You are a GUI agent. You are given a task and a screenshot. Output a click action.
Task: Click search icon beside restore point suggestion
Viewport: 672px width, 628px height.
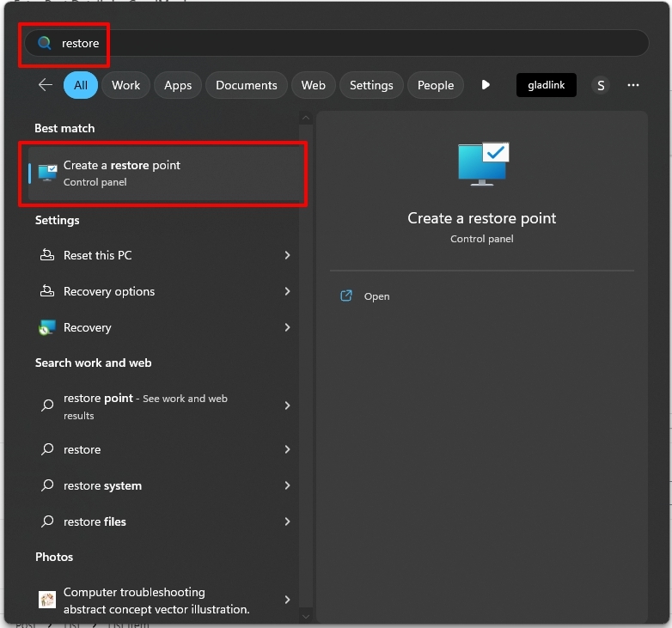pyautogui.click(x=47, y=405)
